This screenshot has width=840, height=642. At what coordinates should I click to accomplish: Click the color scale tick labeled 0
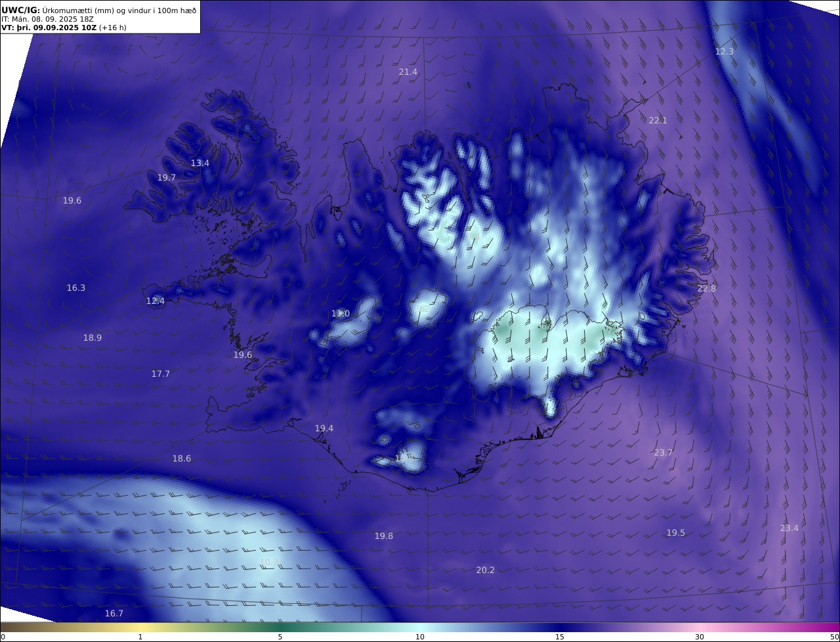pyautogui.click(x=3, y=637)
